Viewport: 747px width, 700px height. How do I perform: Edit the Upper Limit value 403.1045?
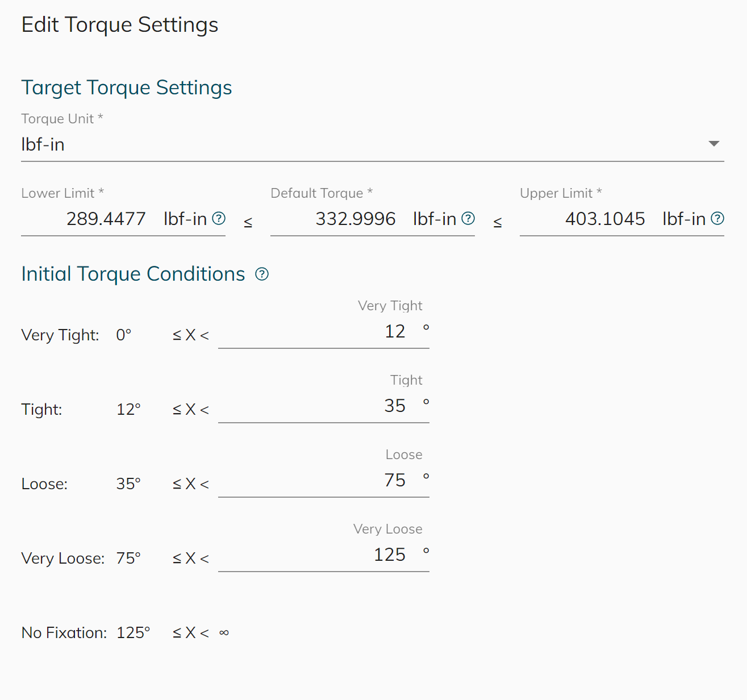pos(605,219)
